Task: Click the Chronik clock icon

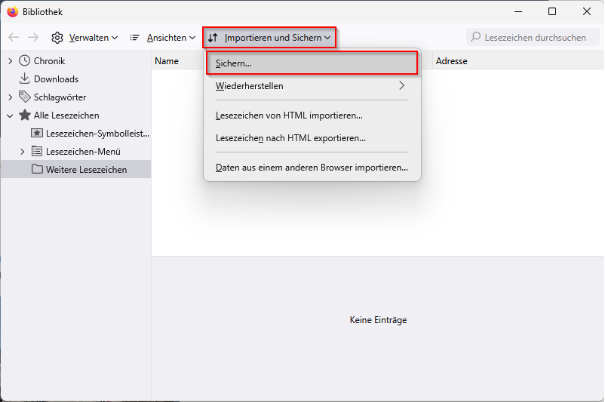Action: tap(24, 61)
